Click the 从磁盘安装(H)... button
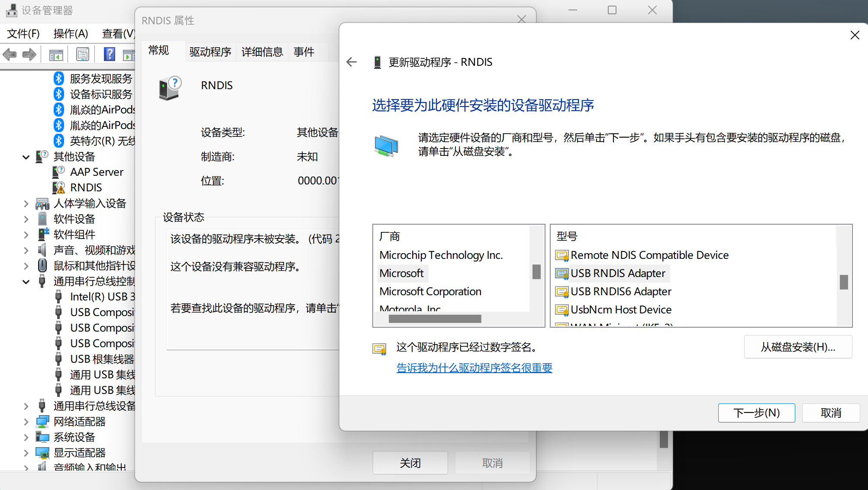This screenshot has width=868, height=490. pyautogui.click(x=797, y=347)
